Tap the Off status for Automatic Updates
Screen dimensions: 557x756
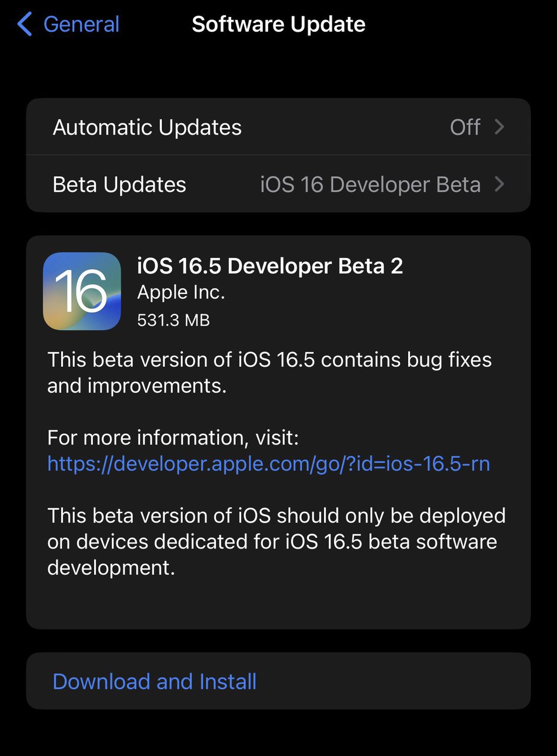click(465, 127)
